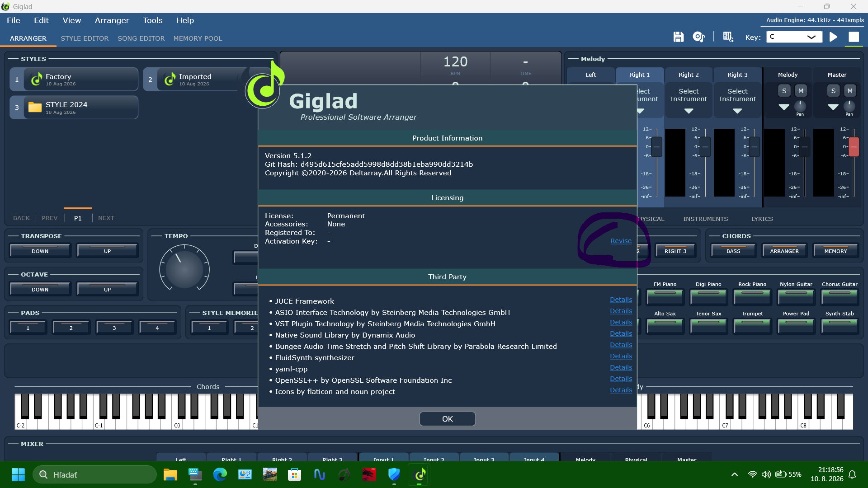The width and height of the screenshot is (868, 488).
Task: Trigger pad 3
Action: click(x=114, y=328)
